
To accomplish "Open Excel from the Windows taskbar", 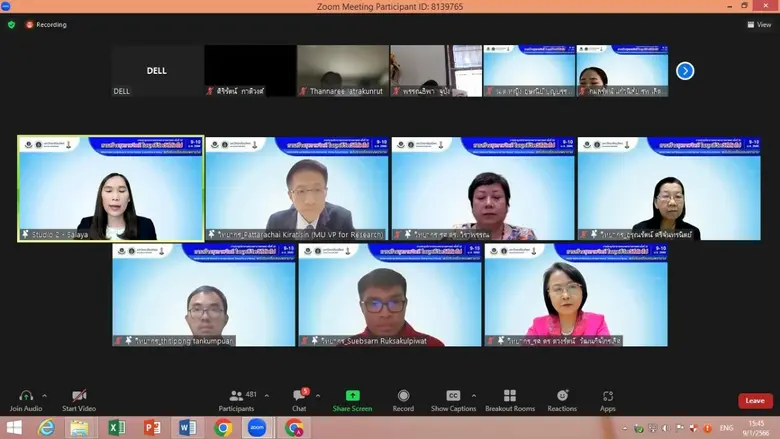I will tap(116, 428).
